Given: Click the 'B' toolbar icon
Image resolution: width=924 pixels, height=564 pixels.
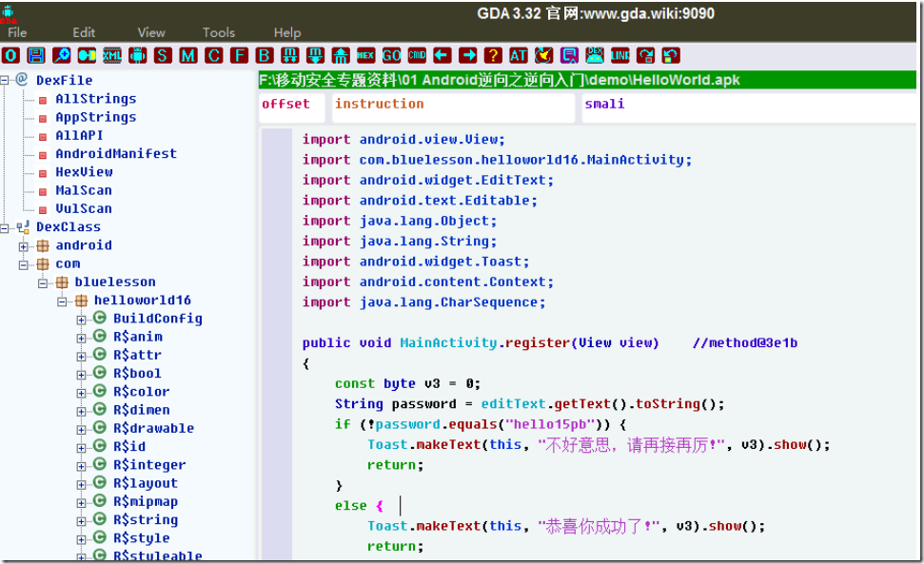Looking at the screenshot, I should 264,55.
